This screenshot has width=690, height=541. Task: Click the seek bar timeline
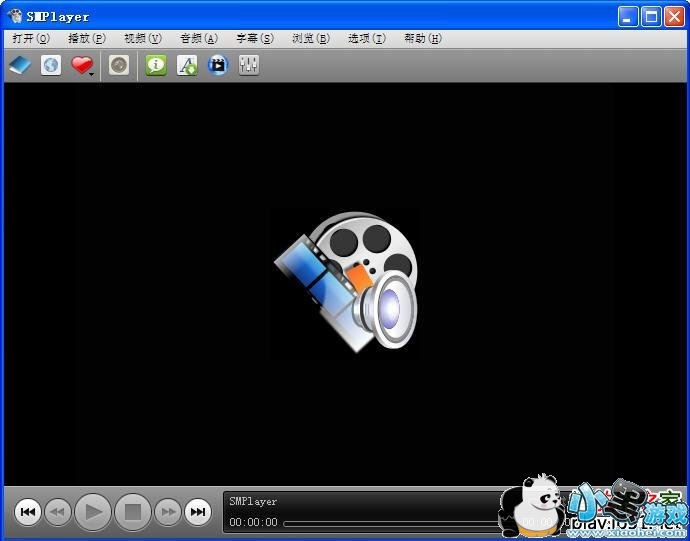pos(394,524)
